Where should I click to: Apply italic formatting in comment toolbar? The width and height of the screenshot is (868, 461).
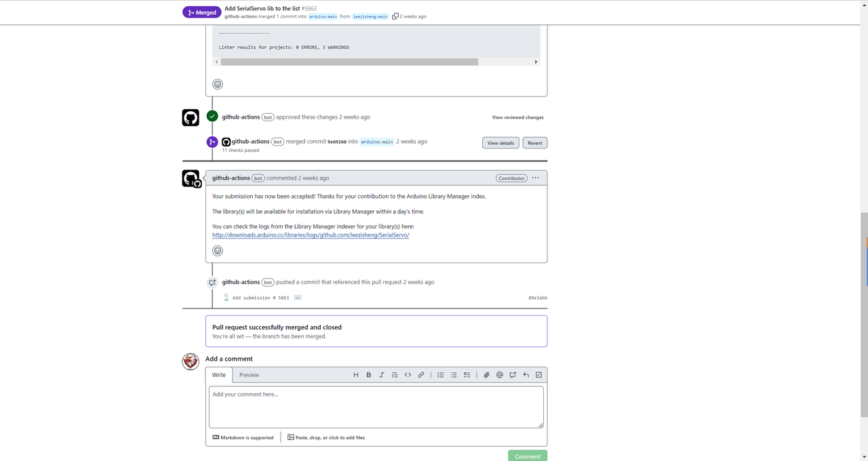[x=382, y=375]
